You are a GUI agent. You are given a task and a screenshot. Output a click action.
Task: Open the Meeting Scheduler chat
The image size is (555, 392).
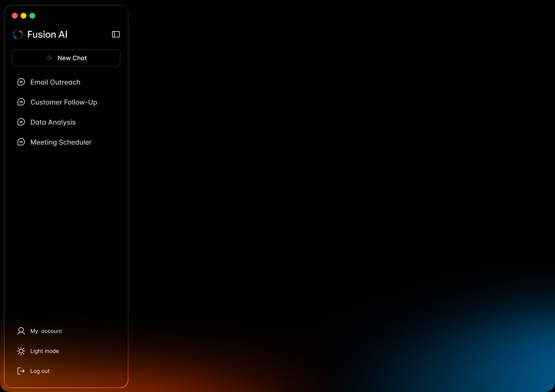pyautogui.click(x=61, y=142)
